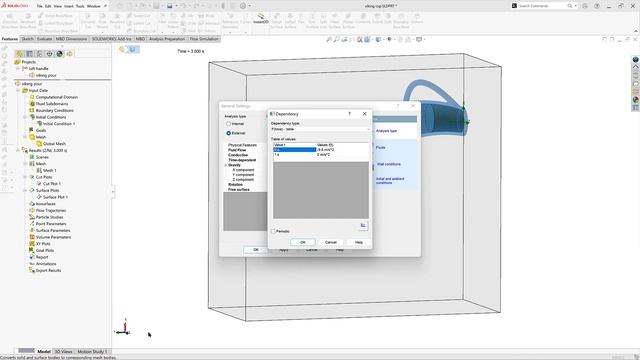Collapse the Gravity feature expander
The image size is (640, 360).
pos(226,165)
